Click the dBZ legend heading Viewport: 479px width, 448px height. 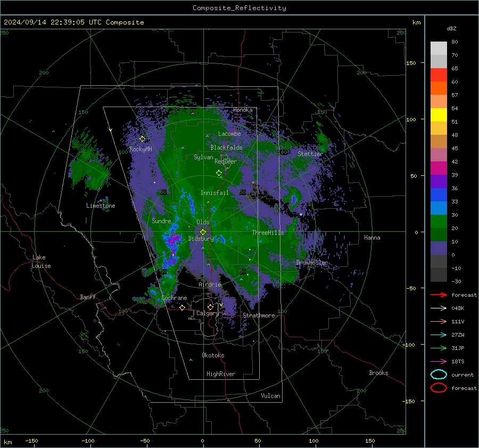(451, 28)
